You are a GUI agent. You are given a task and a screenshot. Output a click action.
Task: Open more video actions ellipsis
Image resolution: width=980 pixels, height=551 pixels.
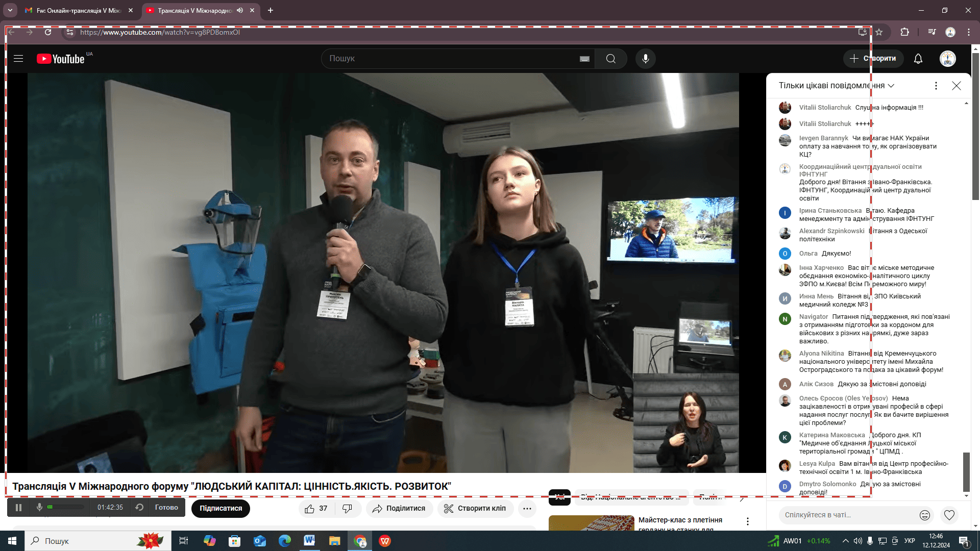[x=527, y=509]
